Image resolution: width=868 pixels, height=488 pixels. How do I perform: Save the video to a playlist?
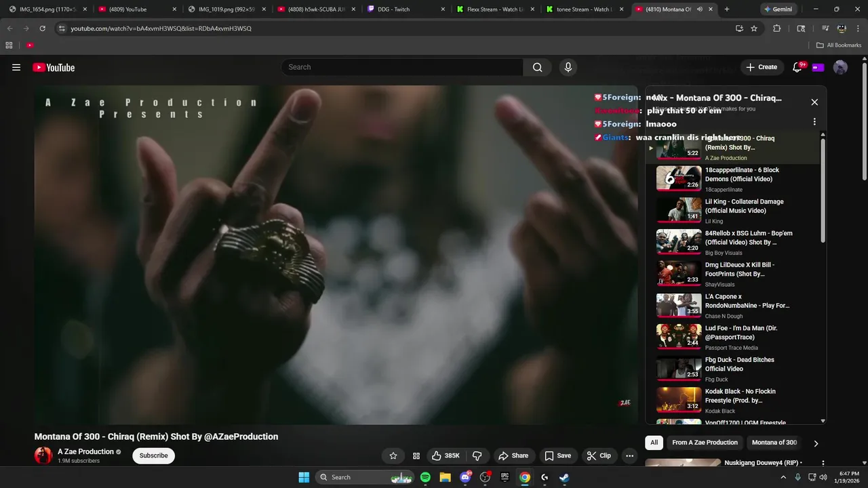coord(558,455)
